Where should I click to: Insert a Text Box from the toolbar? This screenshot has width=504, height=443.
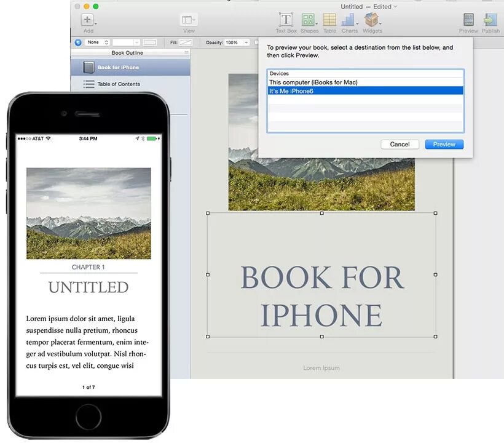coord(286,20)
